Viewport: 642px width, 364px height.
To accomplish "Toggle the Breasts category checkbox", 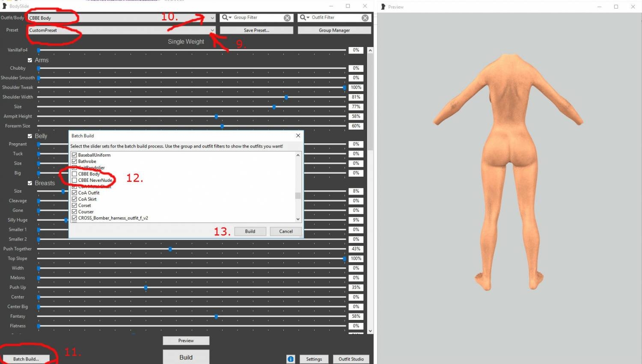I will pyautogui.click(x=30, y=183).
